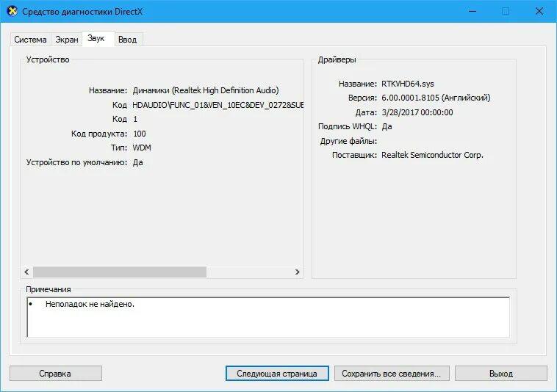Click the DirectX diagnostic tool title icon
This screenshot has width=557, height=392.
12,11
